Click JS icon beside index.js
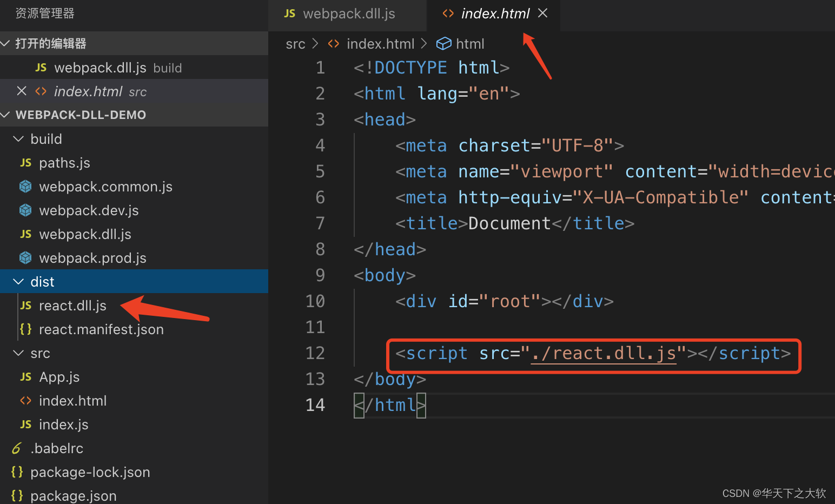 (25, 425)
